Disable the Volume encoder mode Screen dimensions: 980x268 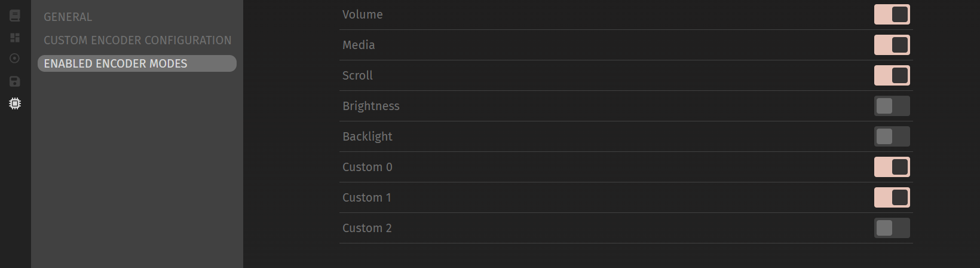click(x=892, y=14)
